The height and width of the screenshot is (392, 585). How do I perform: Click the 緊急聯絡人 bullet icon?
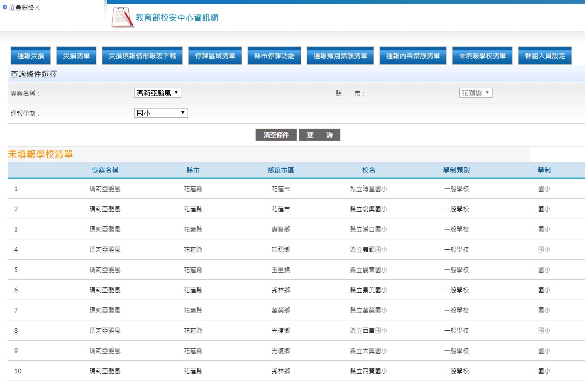pyautogui.click(x=5, y=7)
